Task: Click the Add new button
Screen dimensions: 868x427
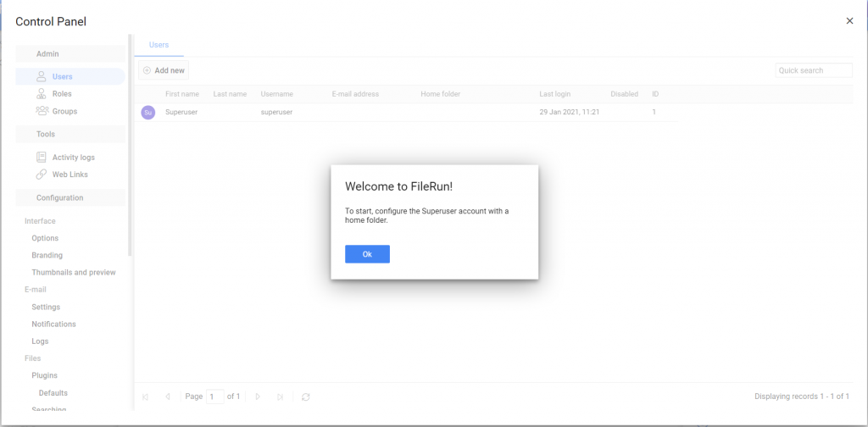Action: [x=164, y=70]
